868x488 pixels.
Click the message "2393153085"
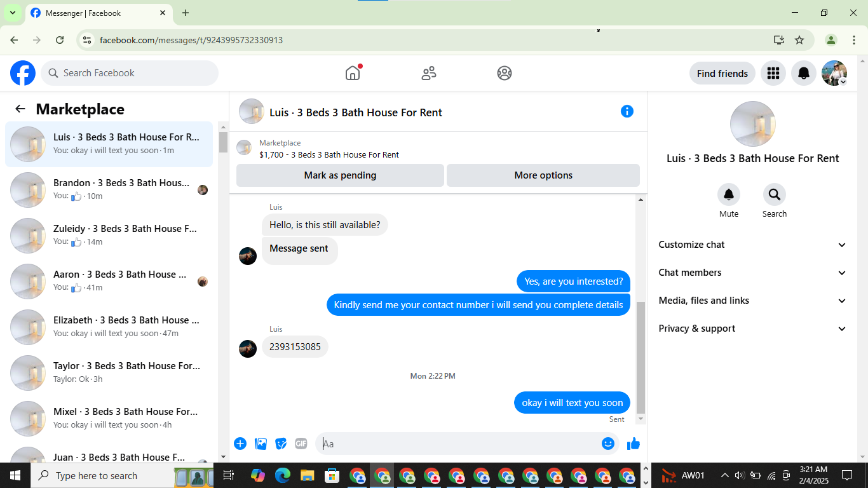295,347
